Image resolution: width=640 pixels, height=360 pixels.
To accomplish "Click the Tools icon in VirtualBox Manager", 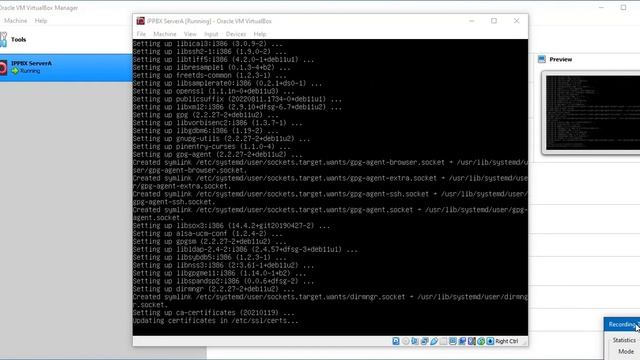I will pos(3,40).
